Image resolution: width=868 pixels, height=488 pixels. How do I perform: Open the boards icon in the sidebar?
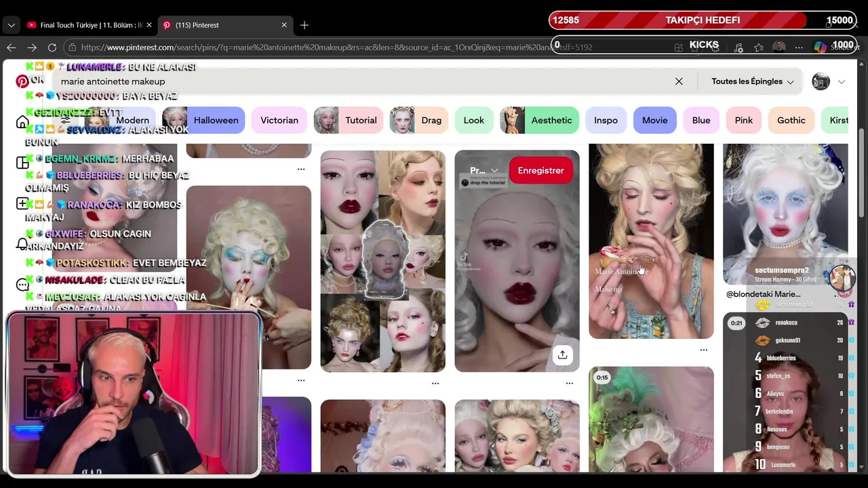pyautogui.click(x=22, y=163)
